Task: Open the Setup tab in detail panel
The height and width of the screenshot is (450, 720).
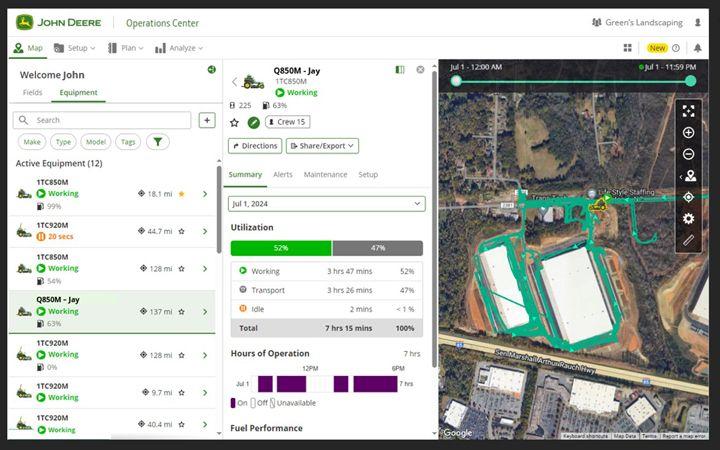Action: pyautogui.click(x=368, y=174)
